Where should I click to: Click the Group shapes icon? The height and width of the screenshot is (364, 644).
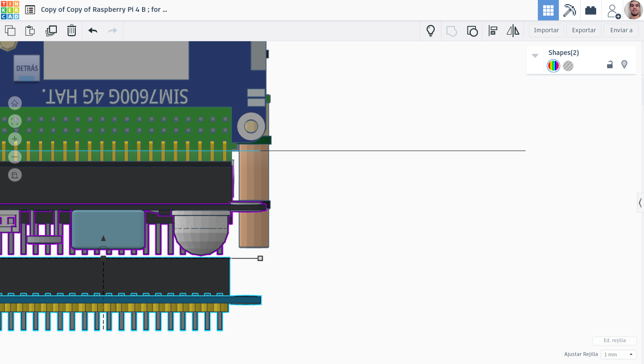tap(452, 31)
